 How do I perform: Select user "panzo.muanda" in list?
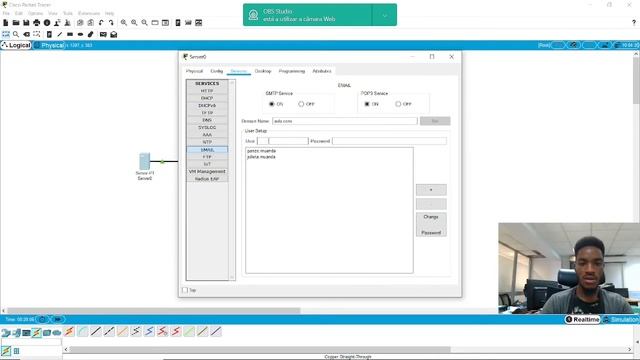261,151
